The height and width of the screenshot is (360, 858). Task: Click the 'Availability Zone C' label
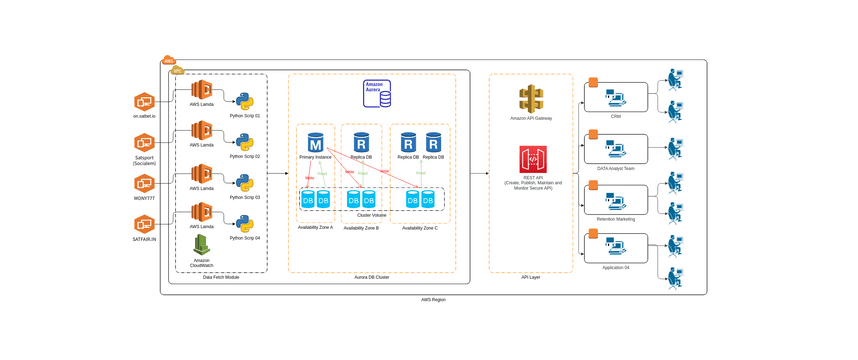coord(420,228)
